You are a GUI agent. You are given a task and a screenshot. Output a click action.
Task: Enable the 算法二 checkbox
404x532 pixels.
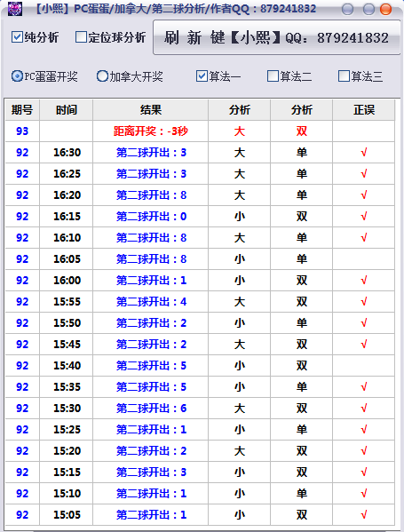tap(273, 76)
